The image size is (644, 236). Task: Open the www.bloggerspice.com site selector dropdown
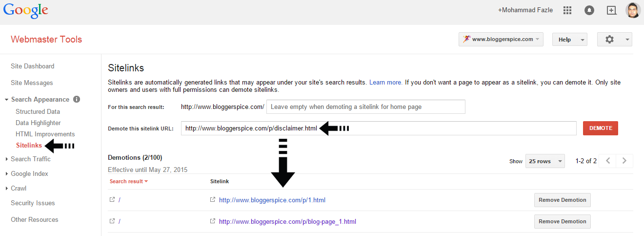pos(501,40)
